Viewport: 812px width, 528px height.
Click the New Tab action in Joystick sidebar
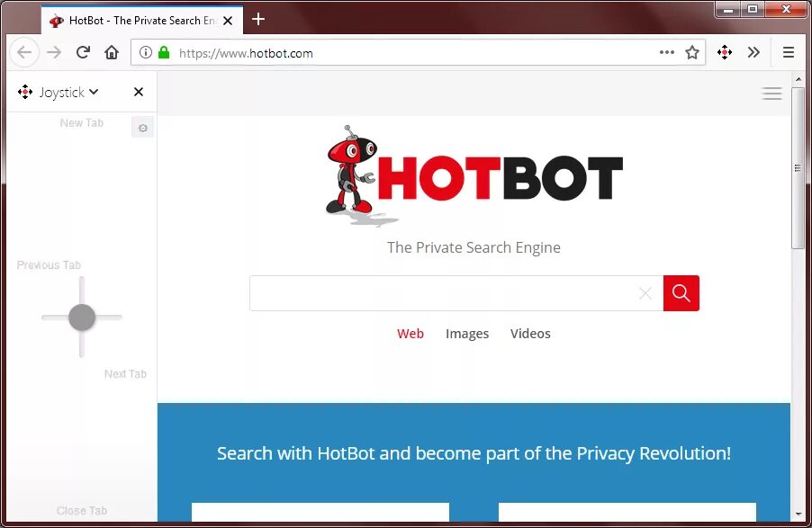point(81,122)
